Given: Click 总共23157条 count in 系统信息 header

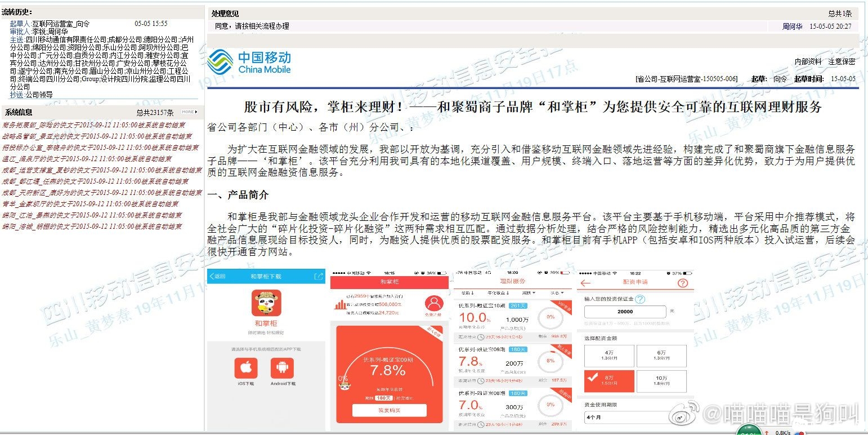Looking at the screenshot, I should (155, 112).
